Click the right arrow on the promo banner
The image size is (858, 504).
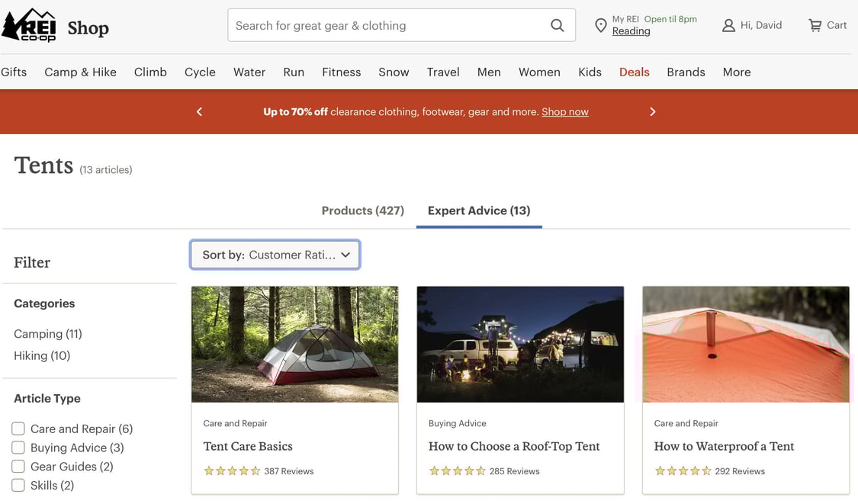click(x=653, y=111)
